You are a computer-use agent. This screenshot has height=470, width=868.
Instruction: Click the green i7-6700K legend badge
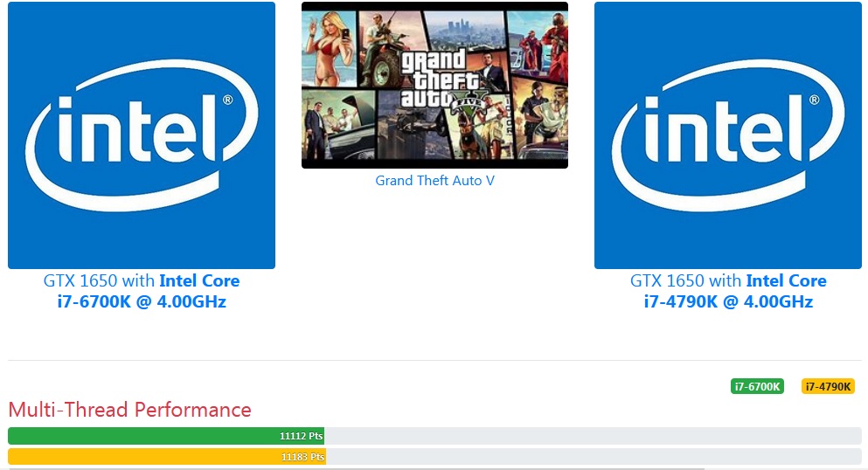click(x=757, y=386)
